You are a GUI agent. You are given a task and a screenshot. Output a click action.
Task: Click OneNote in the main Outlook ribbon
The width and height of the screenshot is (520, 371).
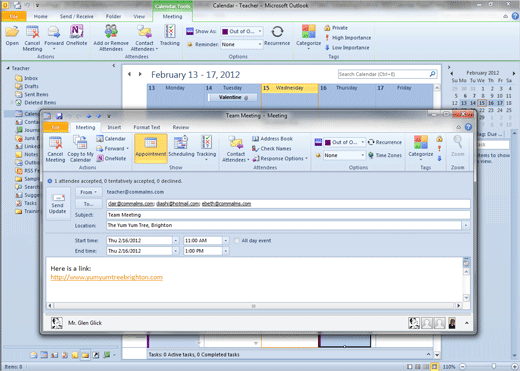pyautogui.click(x=76, y=35)
